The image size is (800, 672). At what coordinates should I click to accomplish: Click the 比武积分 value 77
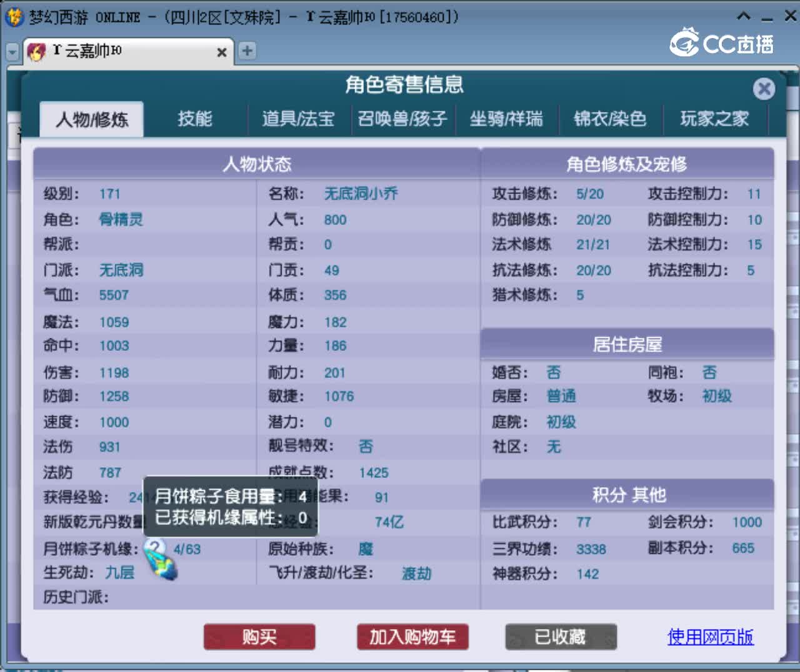(584, 522)
